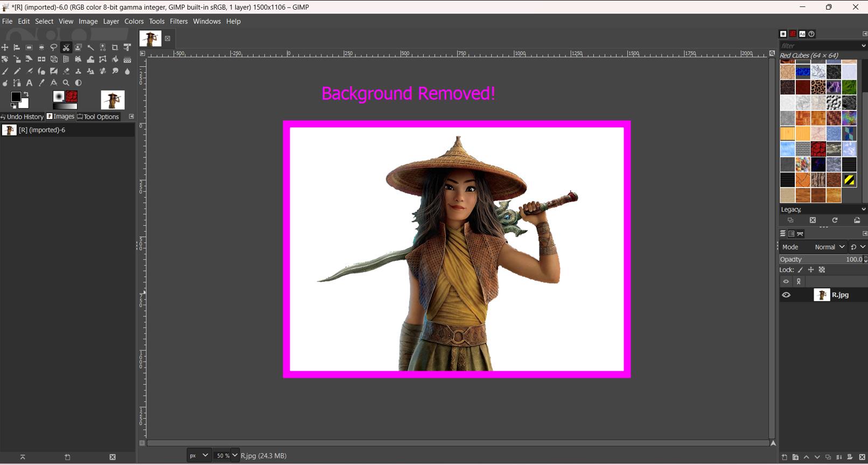The width and height of the screenshot is (868, 465).
Task: Toggle the quick mask button below ruler
Action: 142,443
